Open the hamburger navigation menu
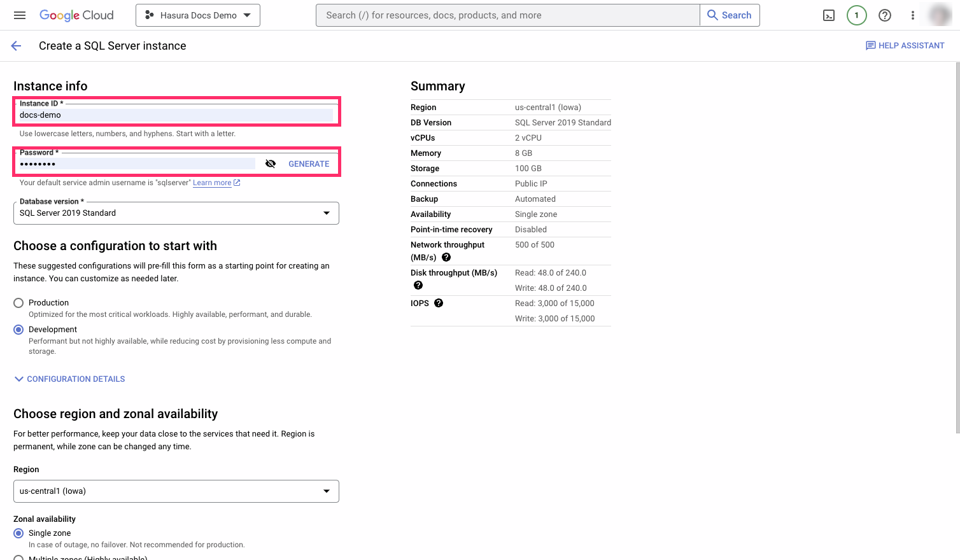The image size is (960, 560). (x=20, y=15)
